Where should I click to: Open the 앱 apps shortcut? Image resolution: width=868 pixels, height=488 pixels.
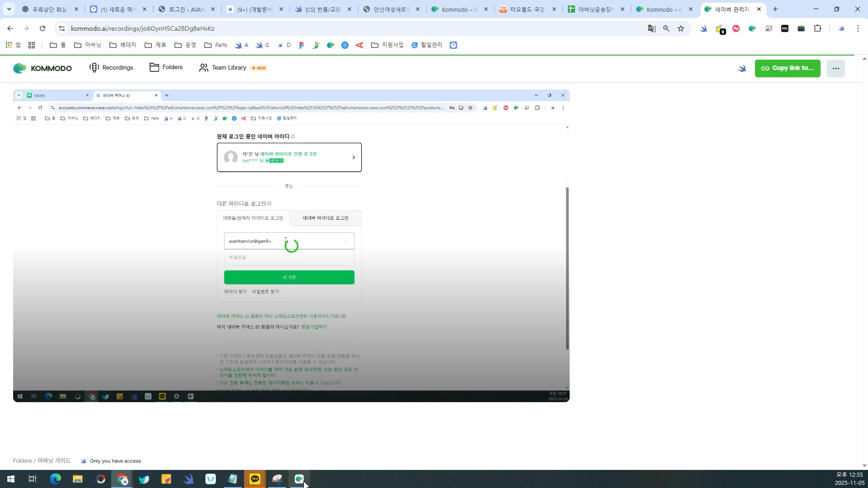coord(13,45)
